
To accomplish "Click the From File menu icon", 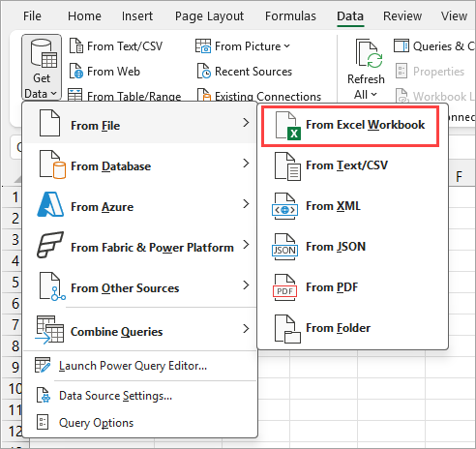I will pos(49,123).
